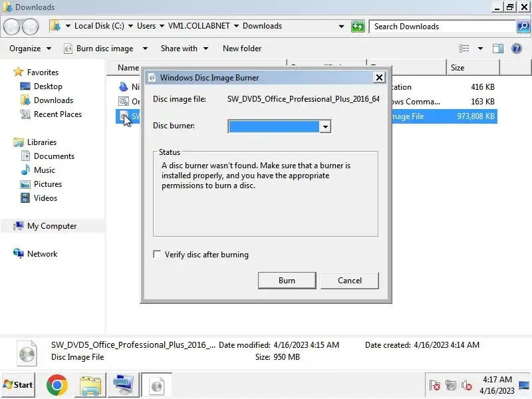Click the change view icon in toolbar
Viewport: 532px width, 399px height.
tap(464, 49)
